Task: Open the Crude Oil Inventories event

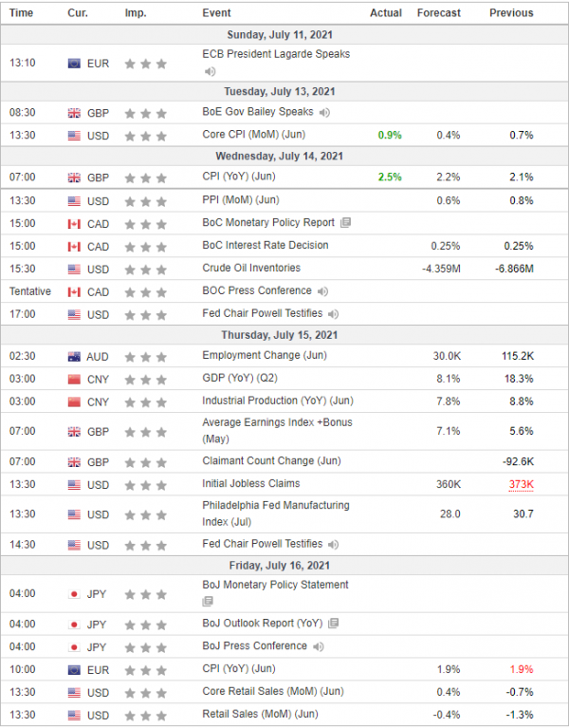Action: pyautogui.click(x=251, y=268)
